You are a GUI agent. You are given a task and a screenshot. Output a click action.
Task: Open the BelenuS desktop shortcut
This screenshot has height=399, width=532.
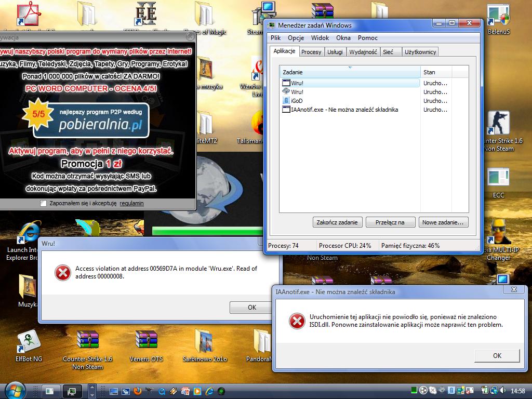coord(498,19)
